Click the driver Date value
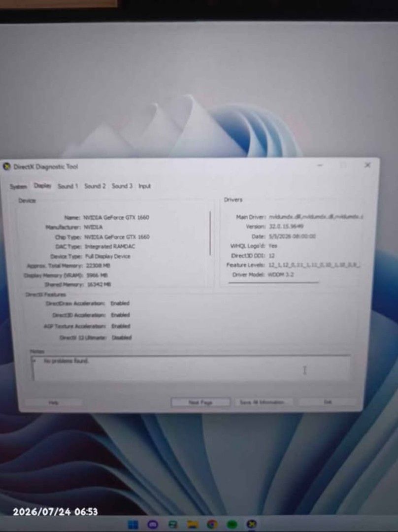Viewport: 398px width, 532px height. (292, 236)
